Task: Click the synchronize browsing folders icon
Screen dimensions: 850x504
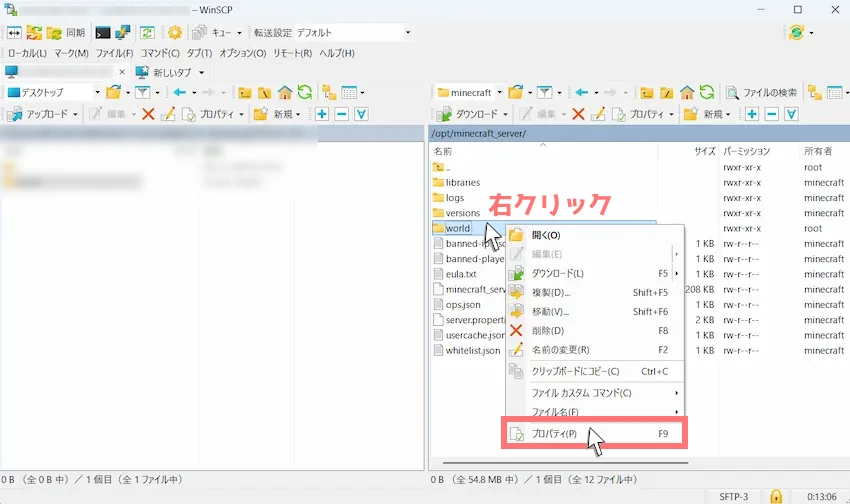Action: 34,33
